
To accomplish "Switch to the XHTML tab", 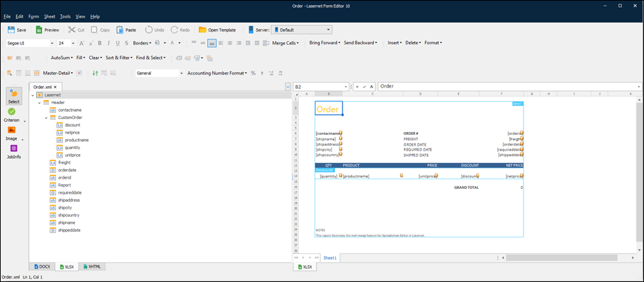I will [x=92, y=267].
